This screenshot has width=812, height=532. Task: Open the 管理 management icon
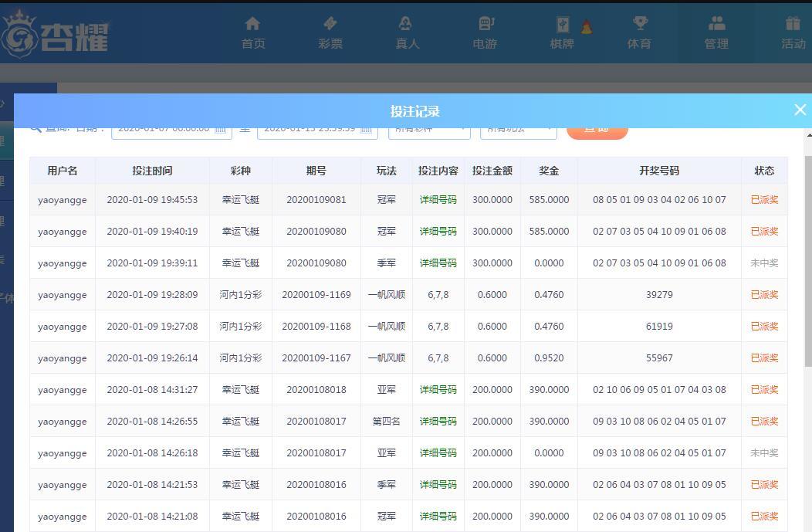(717, 24)
